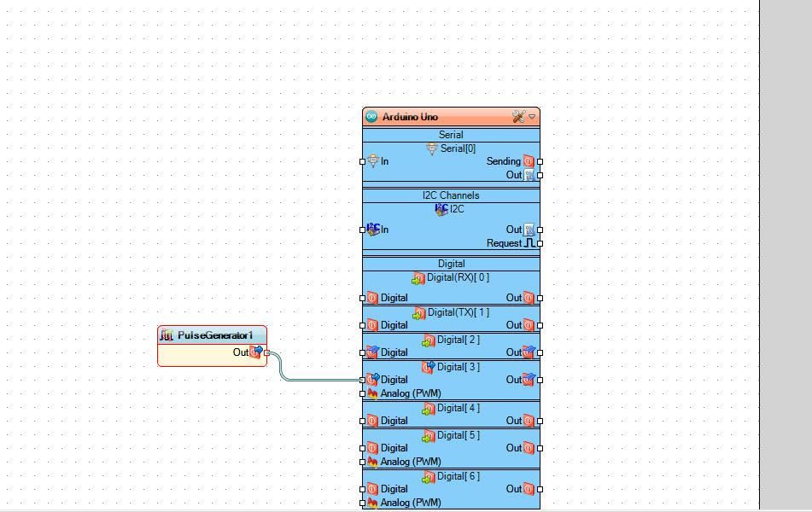Click the Digital[3] Digital input pin icon
Image resolution: width=812 pixels, height=512 pixels.
[373, 380]
